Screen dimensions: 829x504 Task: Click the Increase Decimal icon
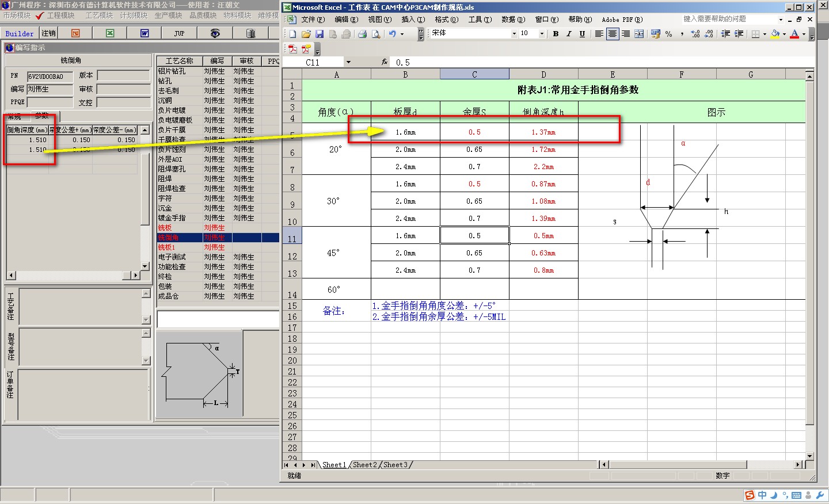point(695,34)
